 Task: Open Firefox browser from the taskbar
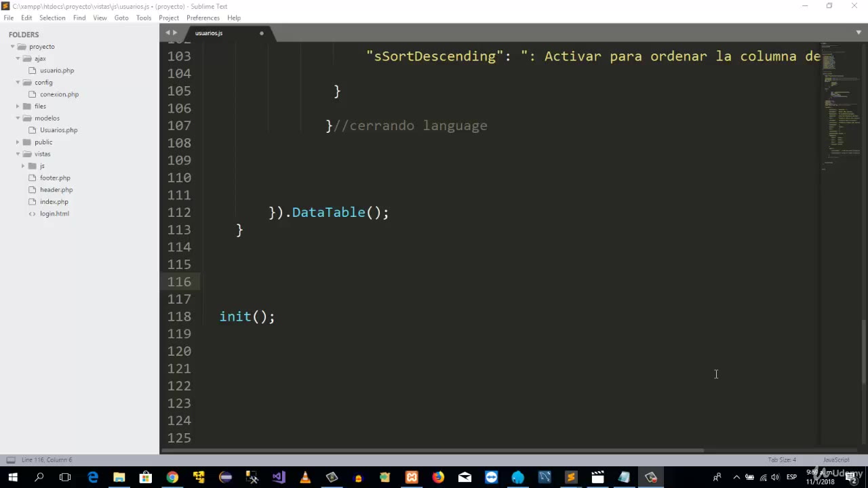click(438, 477)
